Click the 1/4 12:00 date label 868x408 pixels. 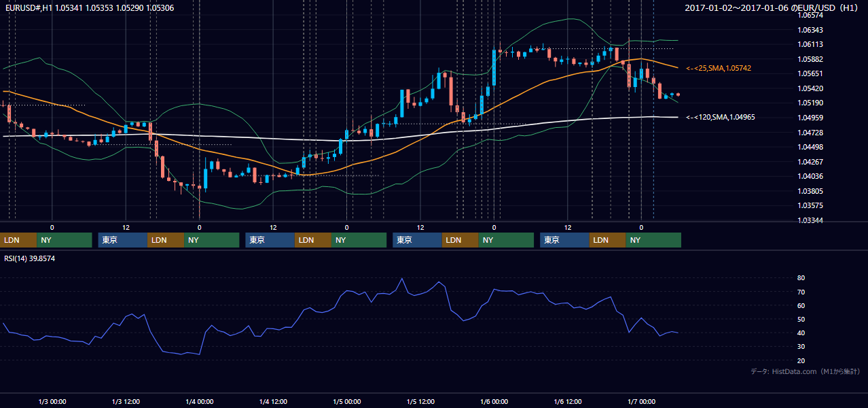point(273,401)
